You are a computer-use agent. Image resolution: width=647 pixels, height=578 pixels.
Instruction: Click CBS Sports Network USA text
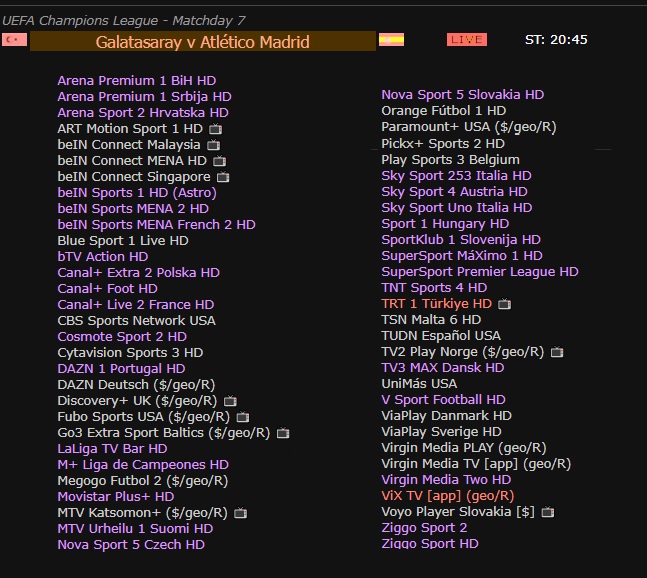tap(137, 321)
